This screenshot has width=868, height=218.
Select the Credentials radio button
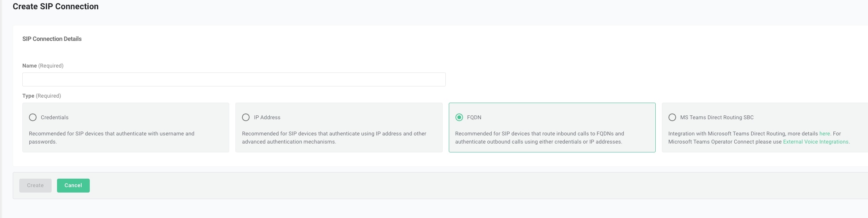[33, 117]
